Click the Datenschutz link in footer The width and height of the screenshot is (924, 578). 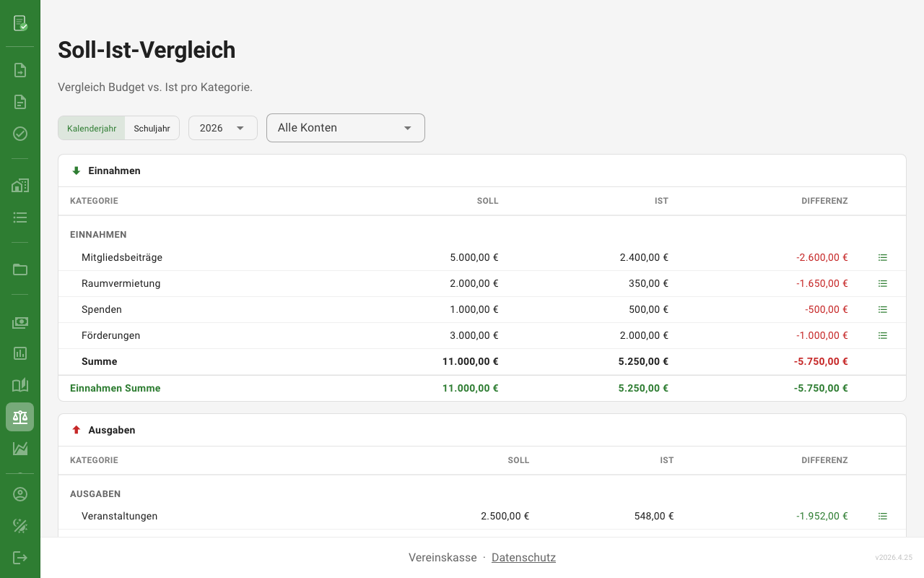click(x=523, y=557)
